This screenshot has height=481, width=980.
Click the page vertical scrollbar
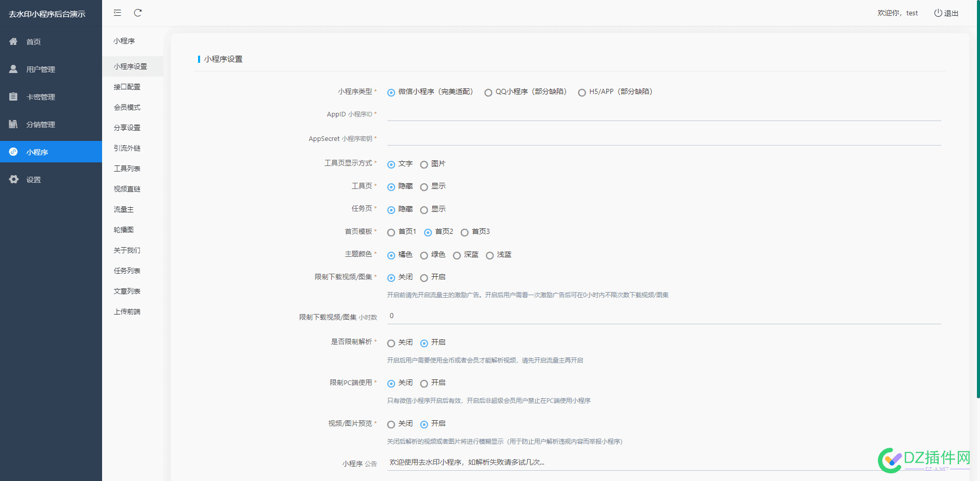tap(978, 199)
